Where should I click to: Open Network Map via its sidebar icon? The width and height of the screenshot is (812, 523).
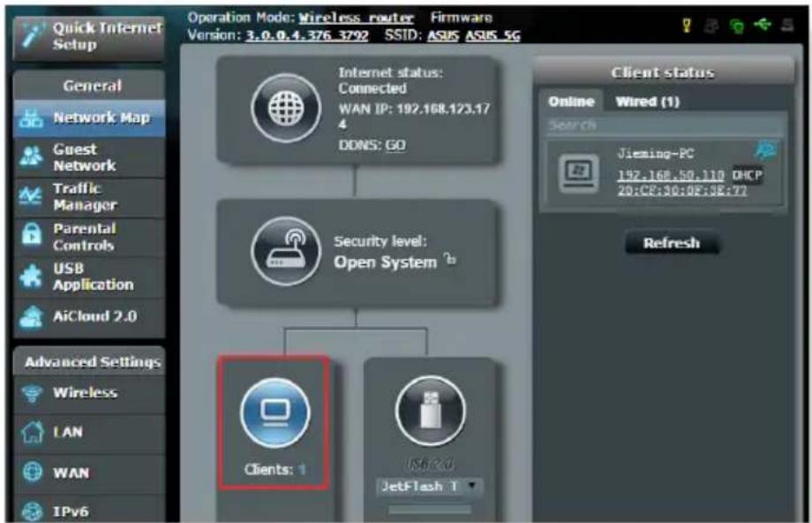click(31, 118)
